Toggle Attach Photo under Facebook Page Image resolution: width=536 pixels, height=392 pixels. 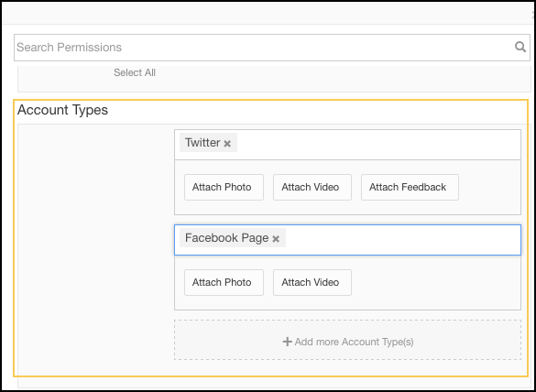224,283
